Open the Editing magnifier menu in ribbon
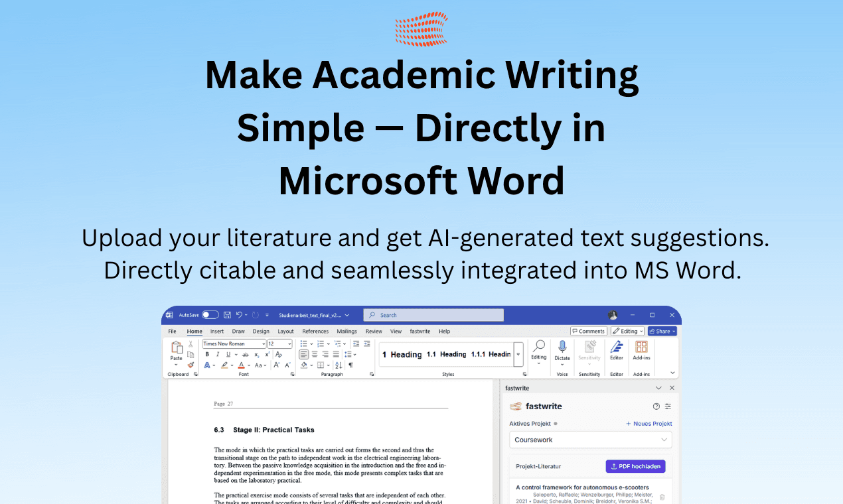The width and height of the screenshot is (843, 504). tap(538, 351)
